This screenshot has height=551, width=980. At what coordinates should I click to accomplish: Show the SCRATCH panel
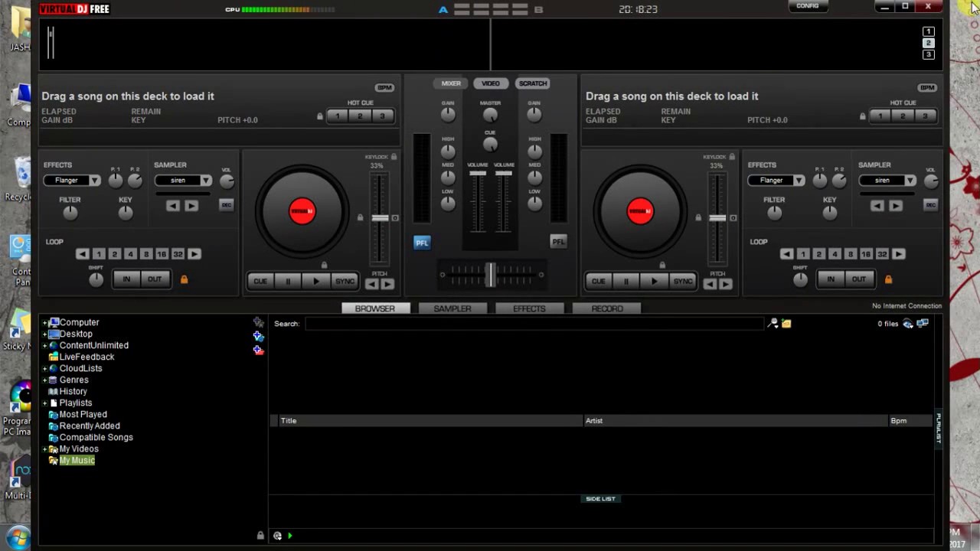click(x=533, y=83)
